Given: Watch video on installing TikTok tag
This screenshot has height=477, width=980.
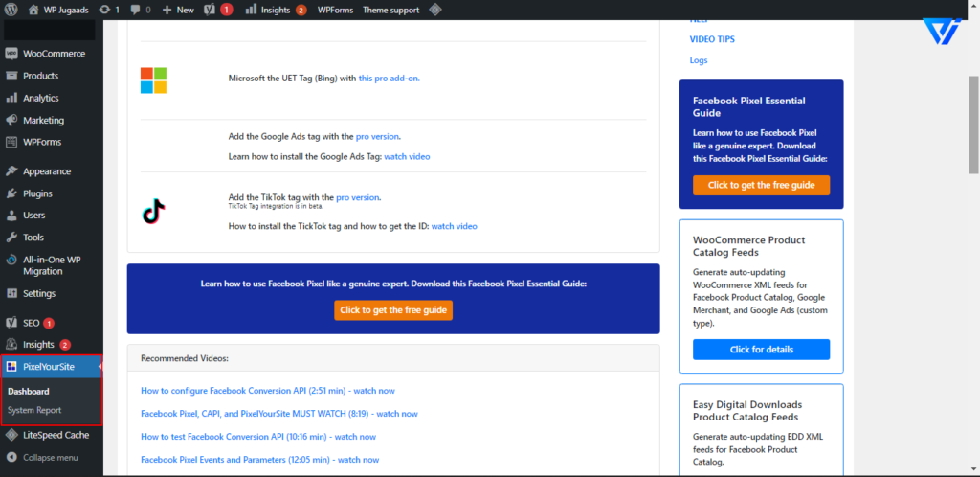Looking at the screenshot, I should 454,226.
